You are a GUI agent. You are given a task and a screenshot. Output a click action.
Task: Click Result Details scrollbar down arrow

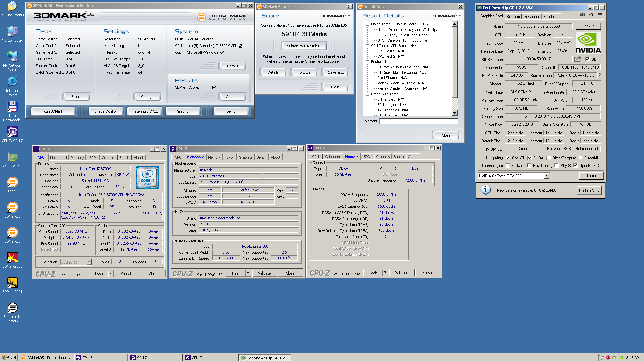click(x=455, y=113)
